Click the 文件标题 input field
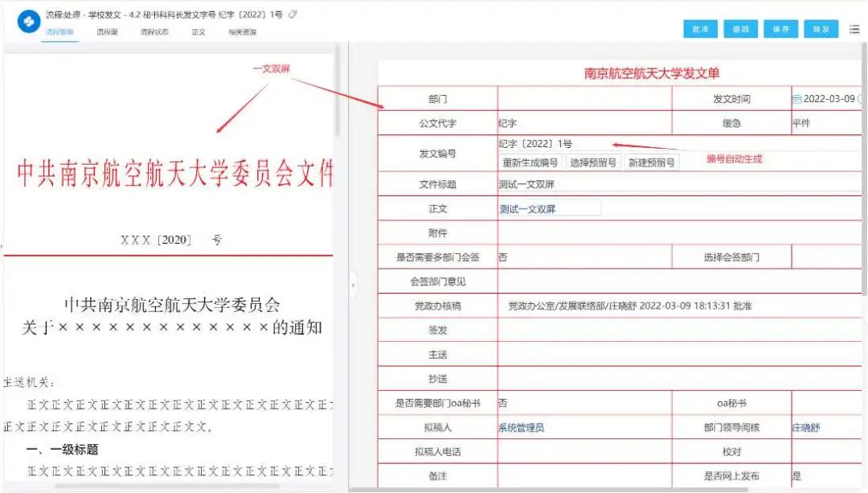 coord(680,184)
